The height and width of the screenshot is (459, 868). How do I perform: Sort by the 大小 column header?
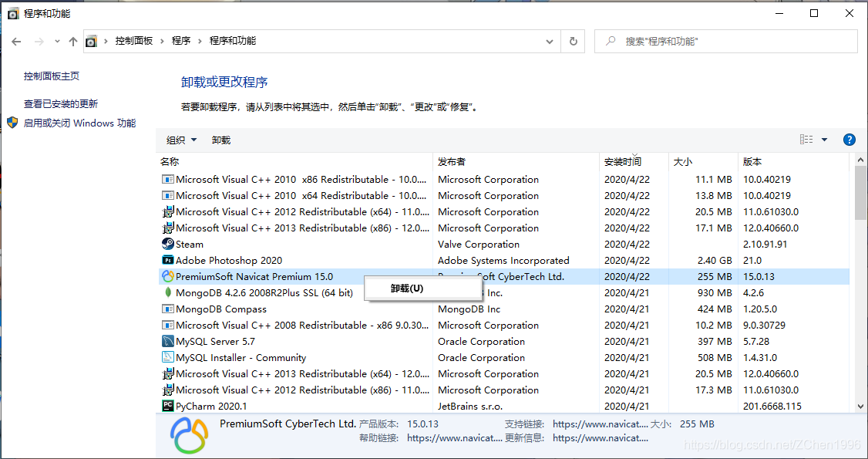pos(703,162)
